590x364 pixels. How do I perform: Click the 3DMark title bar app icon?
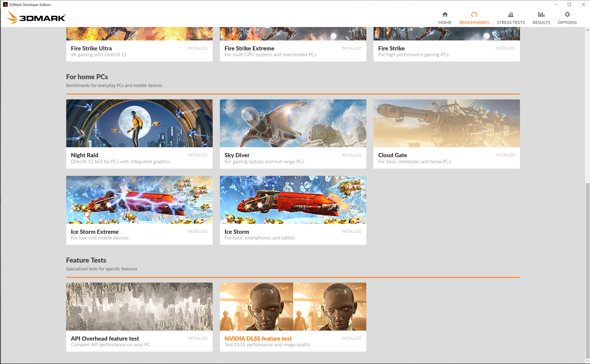coord(5,4)
